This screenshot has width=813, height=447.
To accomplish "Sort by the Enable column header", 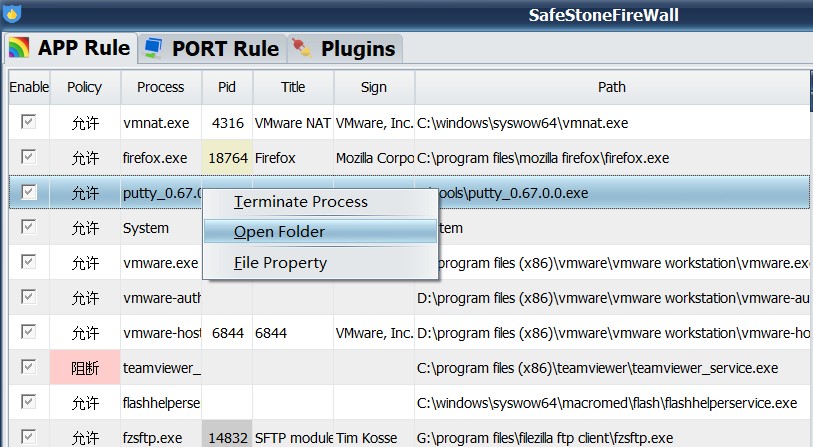I will click(29, 87).
